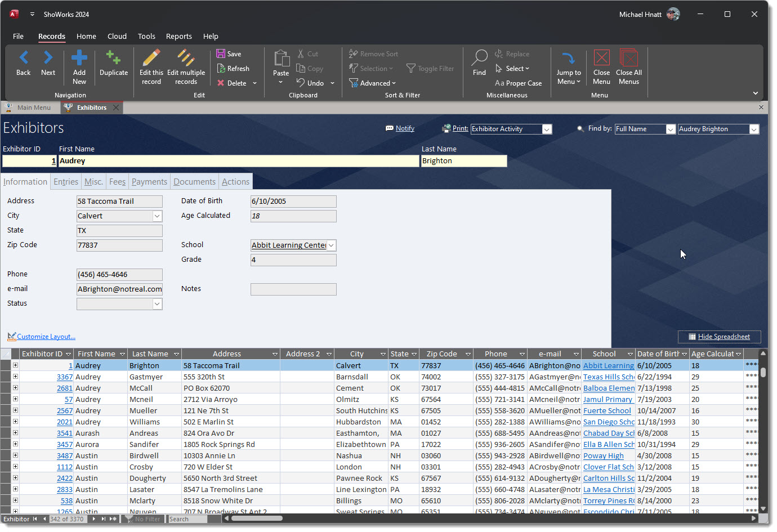
Task: Switch to the Payments tab
Action: pyautogui.click(x=149, y=182)
